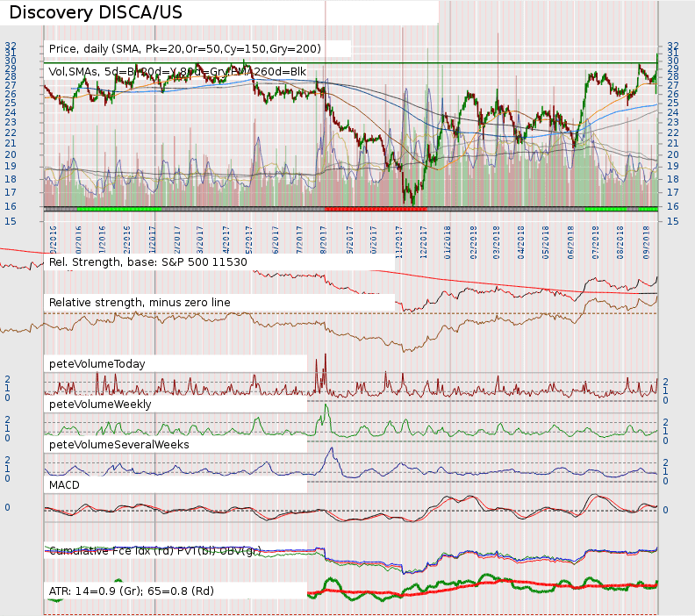Click price 17 on the left axis
Screen dimensions: 695x616
tap(11, 193)
